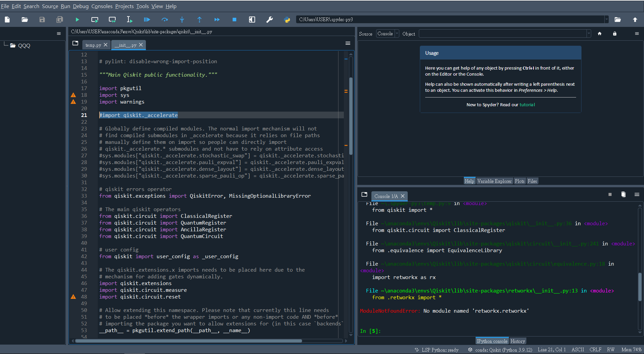Interrupt the IPython console kernel
This screenshot has width=644, height=354.
tap(610, 194)
